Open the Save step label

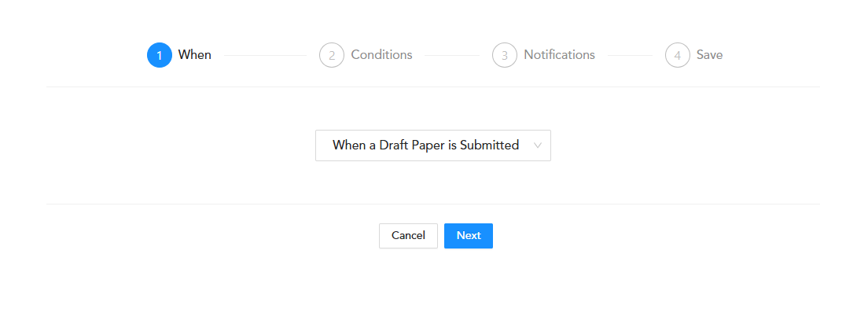pyautogui.click(x=709, y=55)
